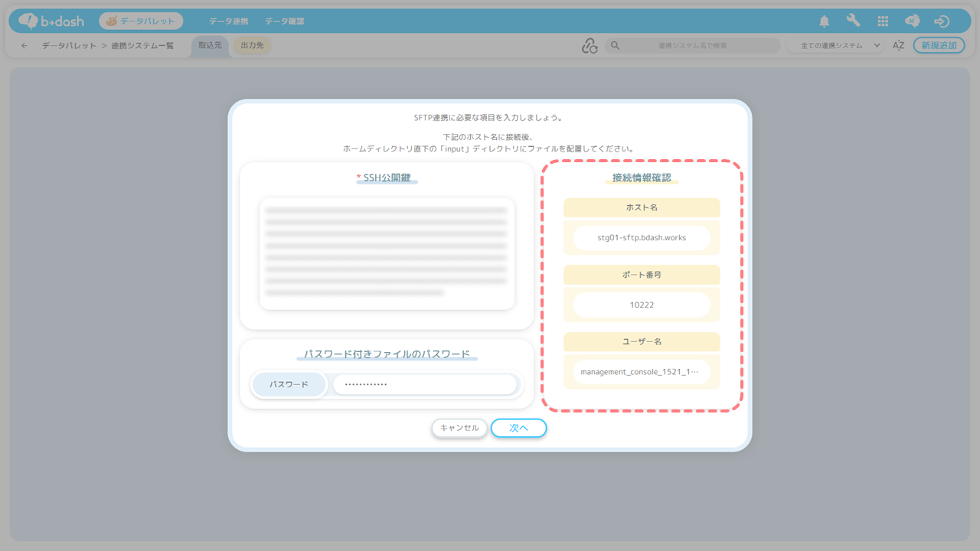980x551 pixels.
Task: Click the 新規追加 button
Action: [939, 46]
